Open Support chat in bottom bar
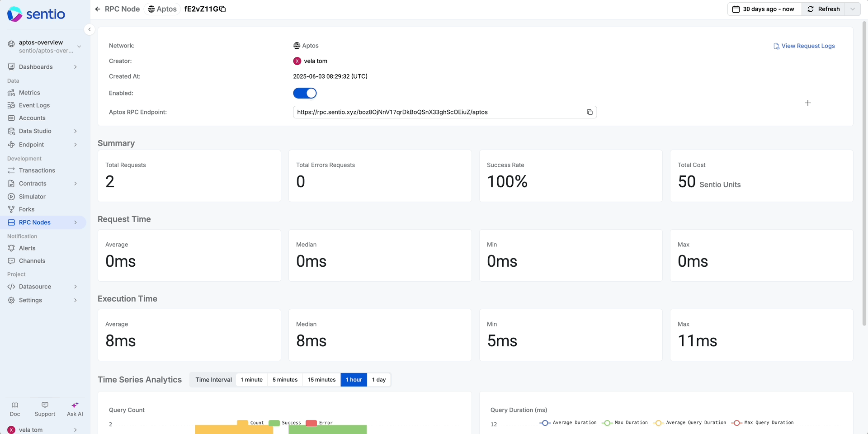Viewport: 868px width, 434px height. tap(45, 409)
